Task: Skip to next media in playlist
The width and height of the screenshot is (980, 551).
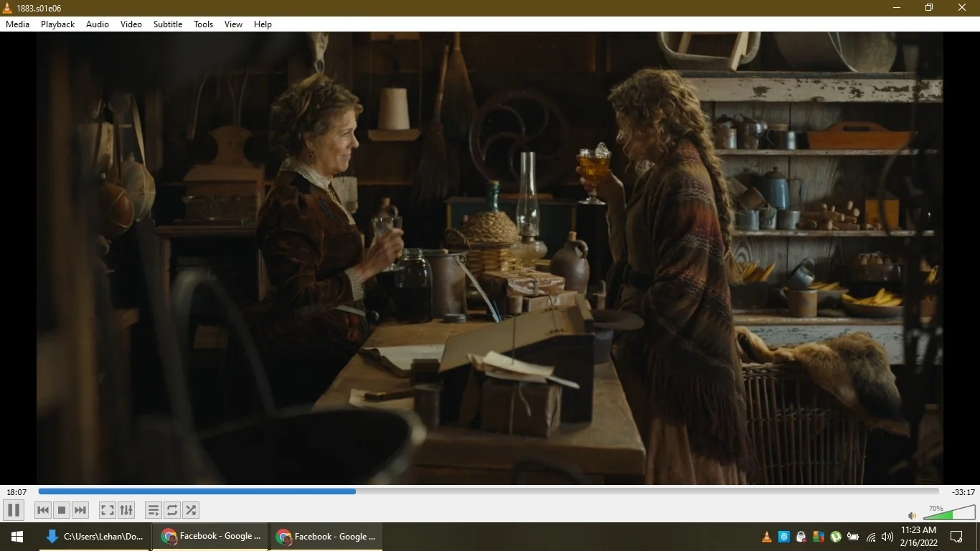Action: 80,510
